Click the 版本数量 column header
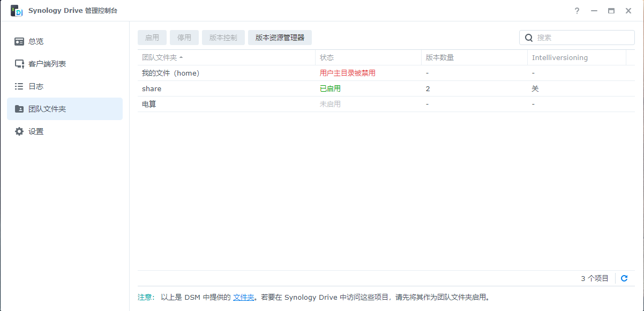This screenshot has height=311, width=644. (475, 57)
